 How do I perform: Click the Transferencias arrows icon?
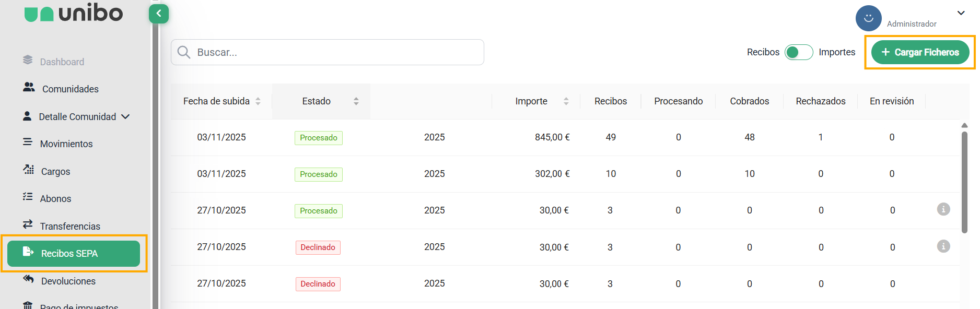coord(28,224)
